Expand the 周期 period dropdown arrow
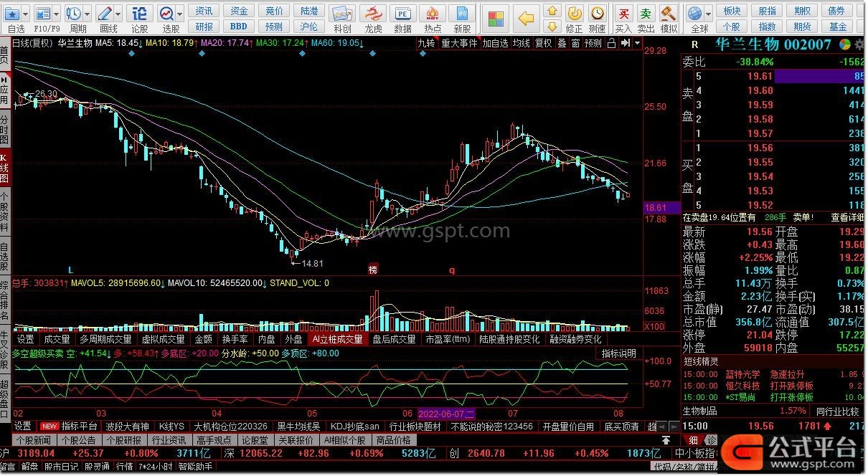868x476 pixels. (x=87, y=14)
